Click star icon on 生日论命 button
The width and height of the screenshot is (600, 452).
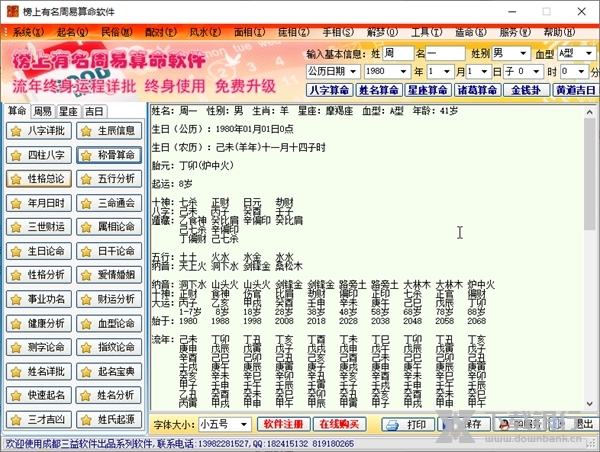tap(16, 251)
